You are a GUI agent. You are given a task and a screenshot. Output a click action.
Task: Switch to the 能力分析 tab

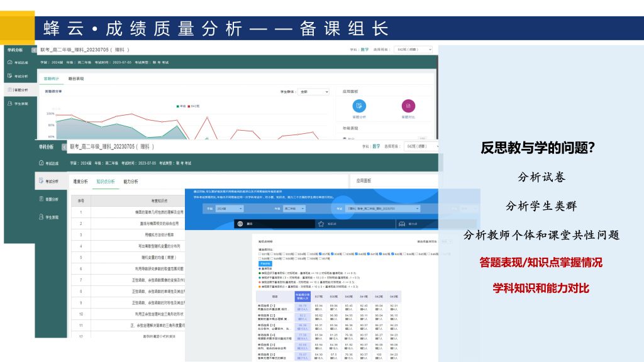(x=131, y=182)
